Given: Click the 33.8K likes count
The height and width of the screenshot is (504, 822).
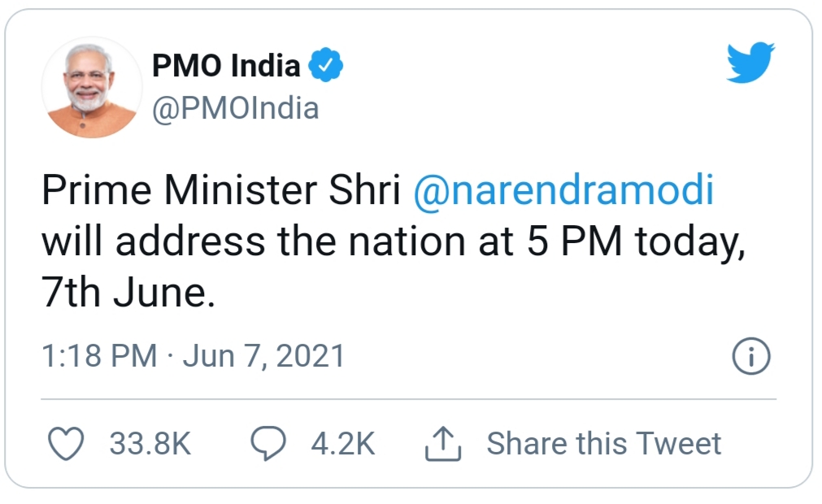Looking at the screenshot, I should coord(150,444).
